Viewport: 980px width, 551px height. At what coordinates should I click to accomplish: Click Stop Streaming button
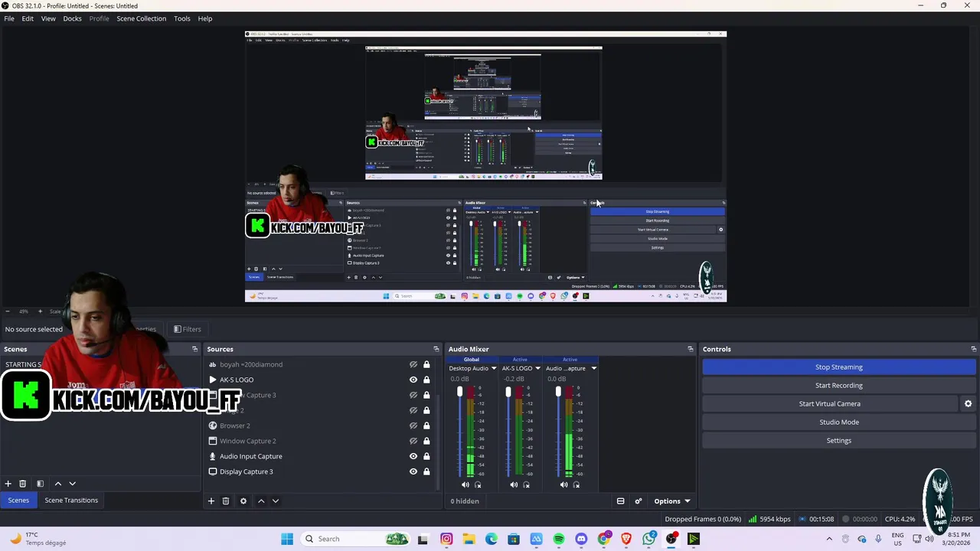coord(838,367)
